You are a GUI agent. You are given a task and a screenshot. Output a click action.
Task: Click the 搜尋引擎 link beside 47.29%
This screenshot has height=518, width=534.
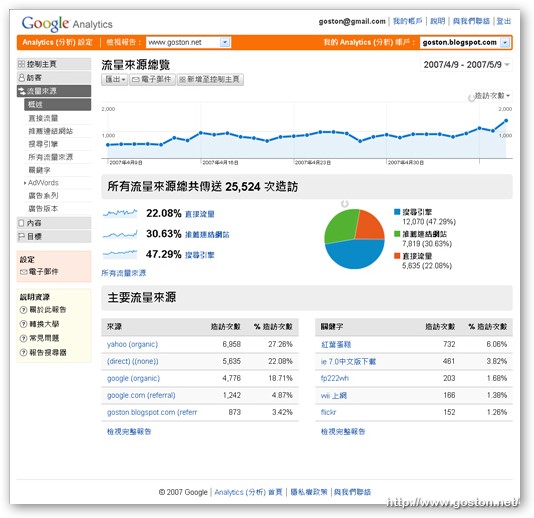(x=200, y=255)
